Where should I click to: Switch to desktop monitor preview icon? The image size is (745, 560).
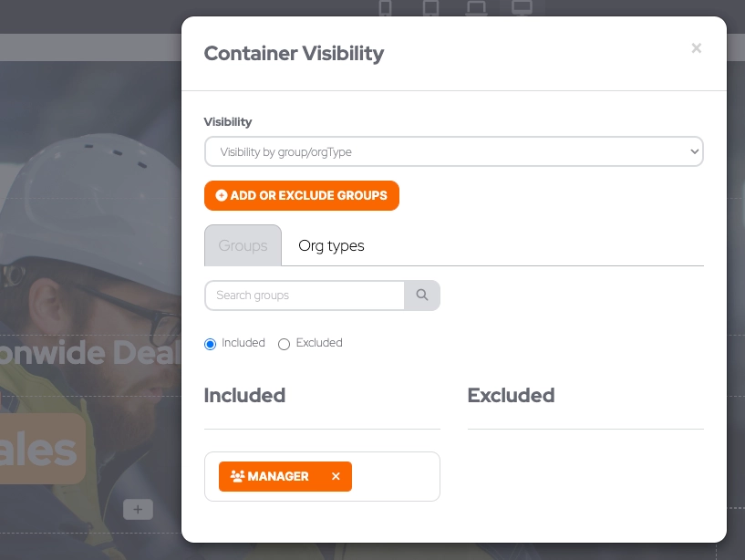tap(522, 8)
